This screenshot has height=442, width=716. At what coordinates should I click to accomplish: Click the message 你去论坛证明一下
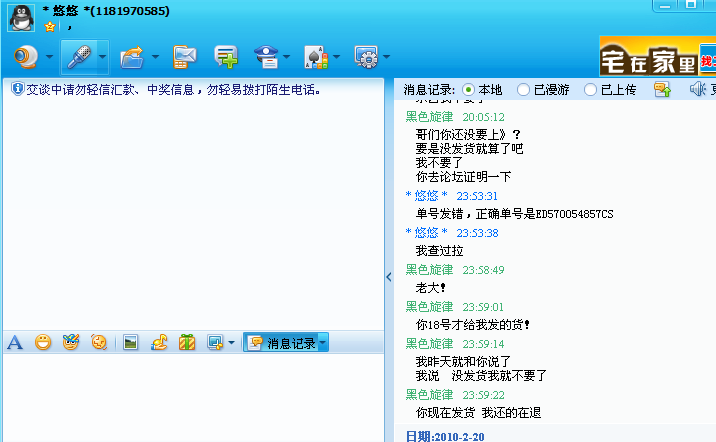point(463,177)
